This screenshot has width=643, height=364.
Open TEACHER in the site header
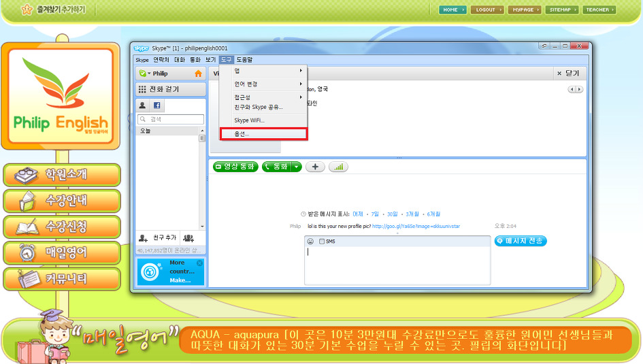click(599, 10)
